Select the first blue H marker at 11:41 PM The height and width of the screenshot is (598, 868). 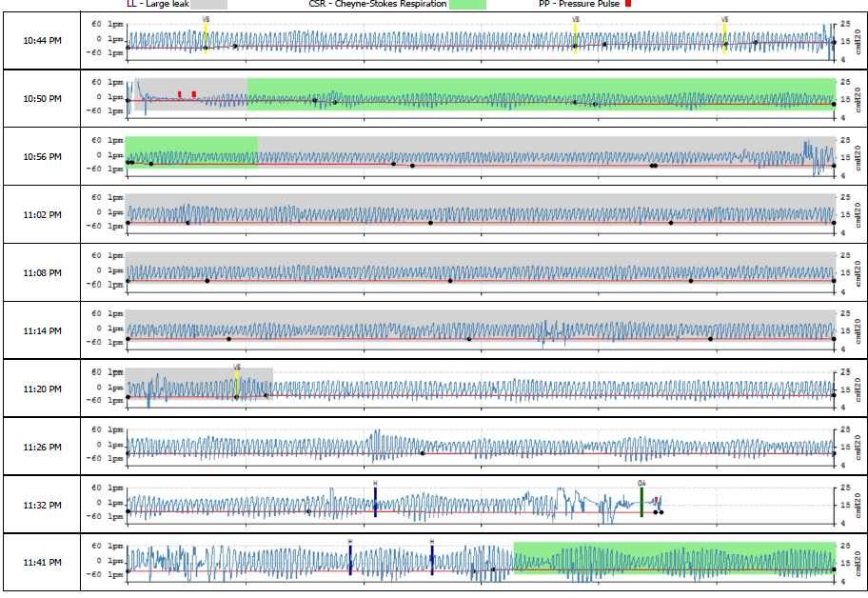coord(350,559)
